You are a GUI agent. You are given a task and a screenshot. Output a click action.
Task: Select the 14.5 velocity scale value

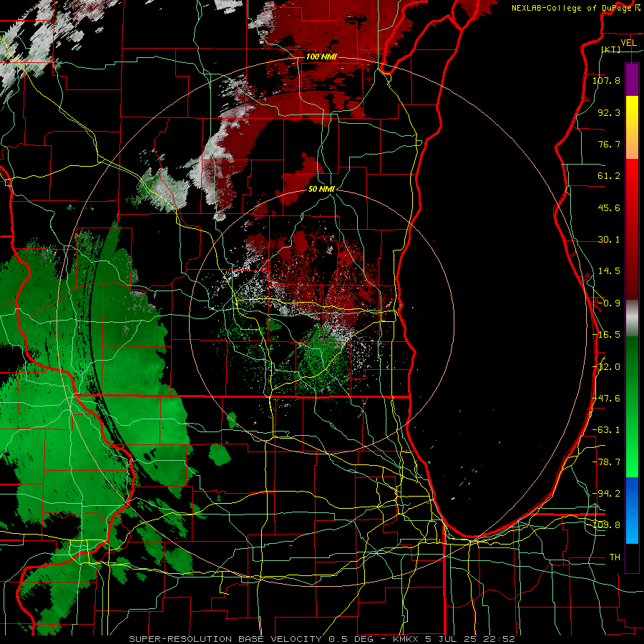609,271
